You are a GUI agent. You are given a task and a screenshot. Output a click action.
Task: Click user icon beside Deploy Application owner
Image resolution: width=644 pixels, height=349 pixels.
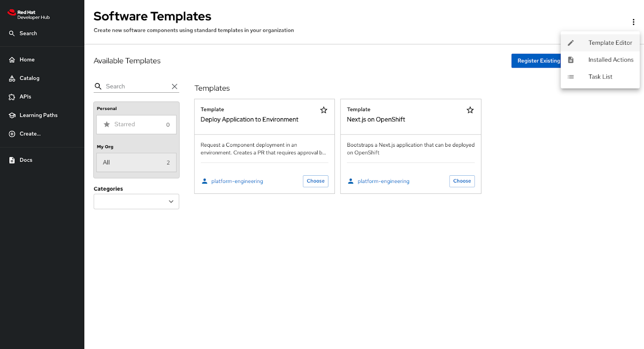[x=204, y=181]
